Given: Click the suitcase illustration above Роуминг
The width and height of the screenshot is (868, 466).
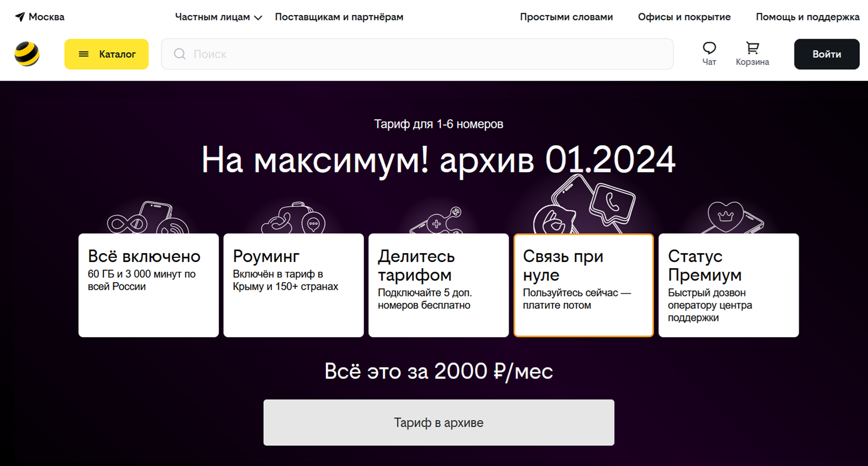Looking at the screenshot, I should pos(293,217).
